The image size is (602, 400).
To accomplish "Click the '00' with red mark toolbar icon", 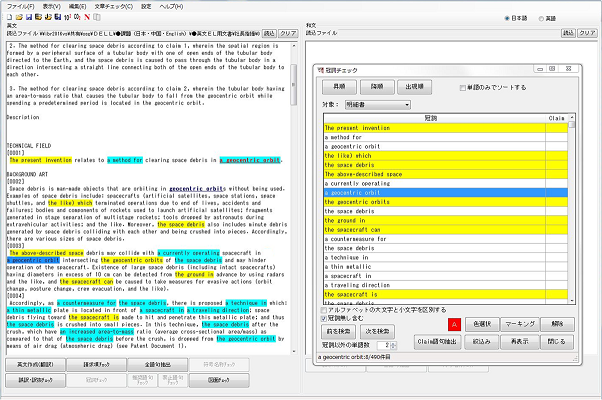I will (77, 17).
